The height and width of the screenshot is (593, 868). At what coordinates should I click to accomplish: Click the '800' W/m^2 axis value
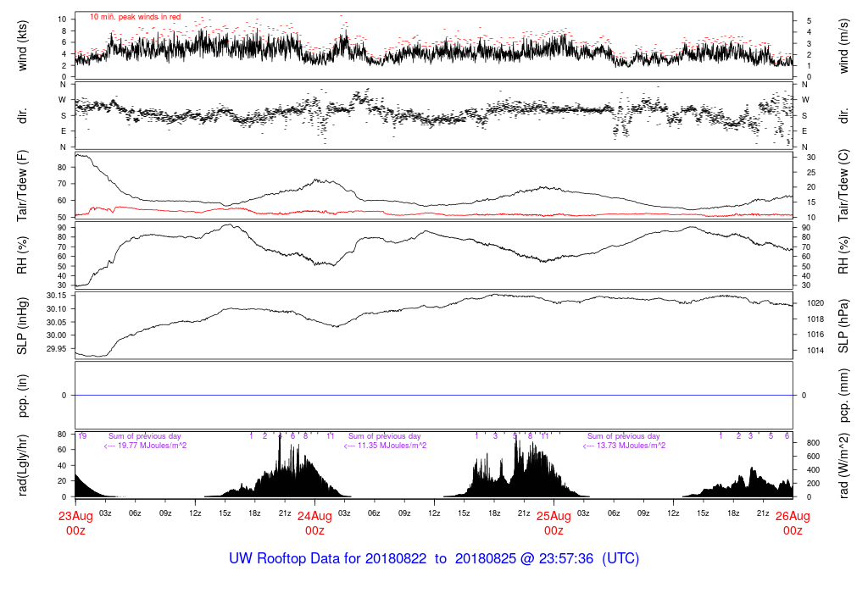point(813,443)
